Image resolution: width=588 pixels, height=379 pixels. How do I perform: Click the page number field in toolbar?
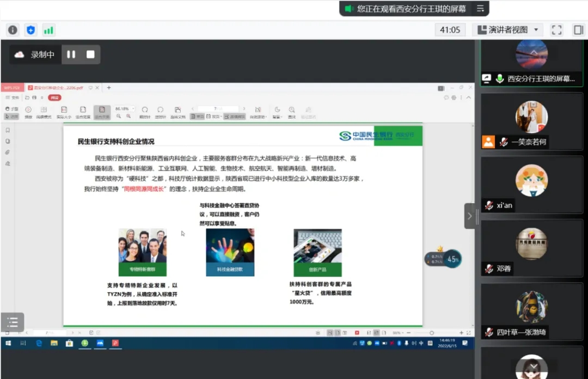coord(218,109)
